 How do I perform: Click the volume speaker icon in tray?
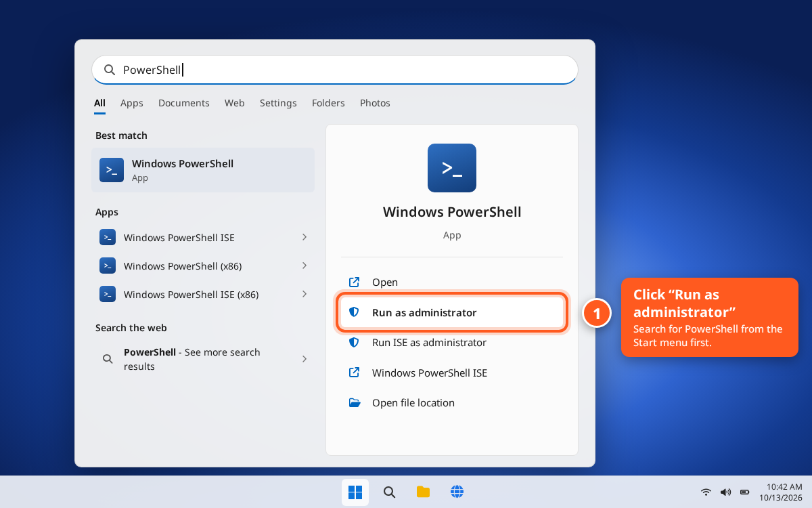[x=725, y=492]
